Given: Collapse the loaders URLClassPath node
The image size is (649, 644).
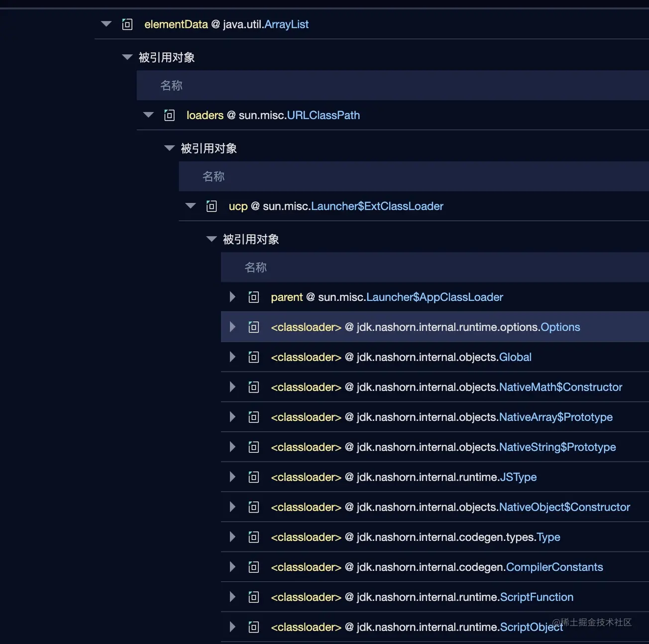Looking at the screenshot, I should 148,115.
